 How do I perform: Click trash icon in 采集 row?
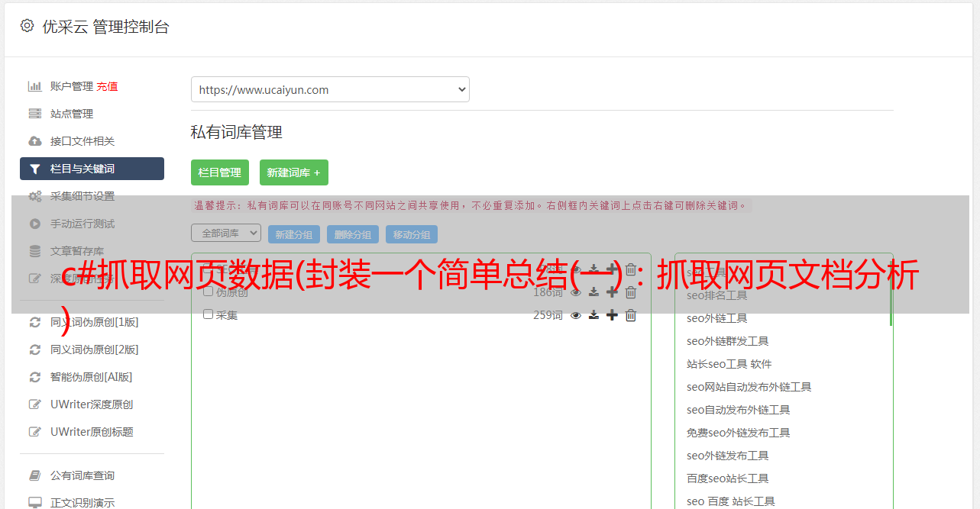click(630, 315)
